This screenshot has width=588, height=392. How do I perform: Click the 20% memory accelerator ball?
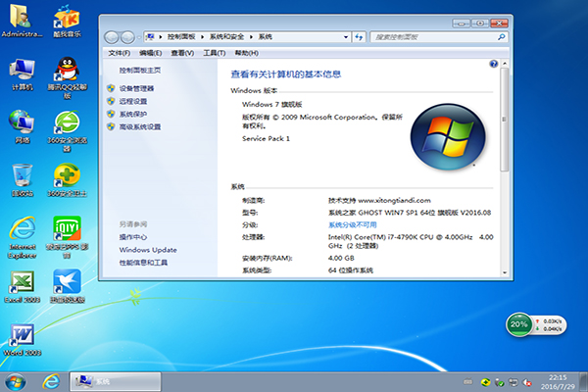pos(519,324)
